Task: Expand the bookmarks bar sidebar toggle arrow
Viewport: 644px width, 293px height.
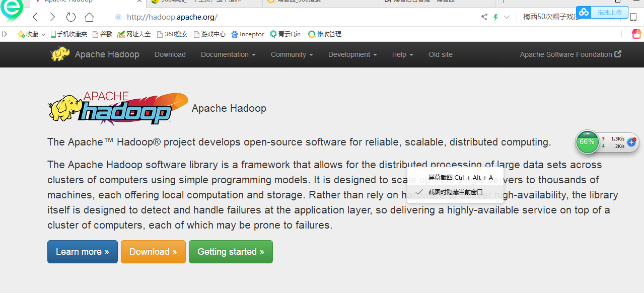Action: pos(5,34)
